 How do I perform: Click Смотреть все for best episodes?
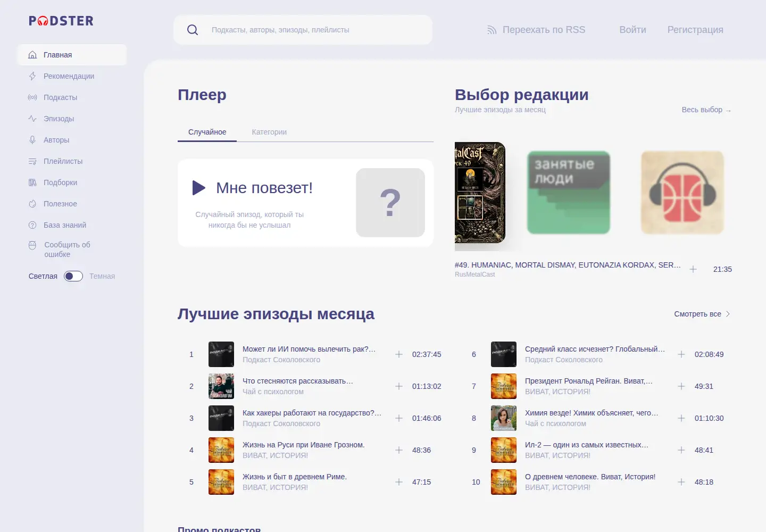702,314
